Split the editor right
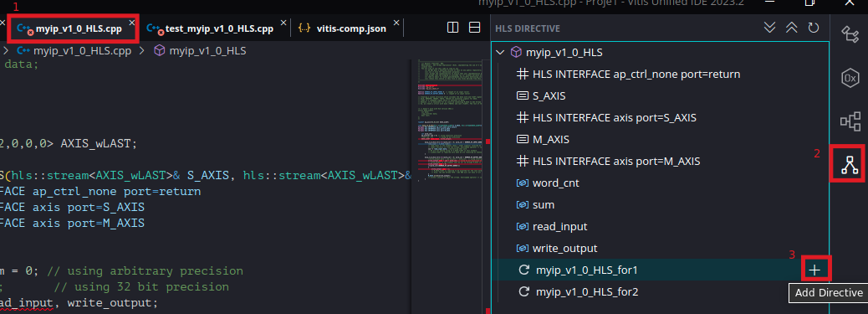This screenshot has height=314, width=868. [452, 27]
